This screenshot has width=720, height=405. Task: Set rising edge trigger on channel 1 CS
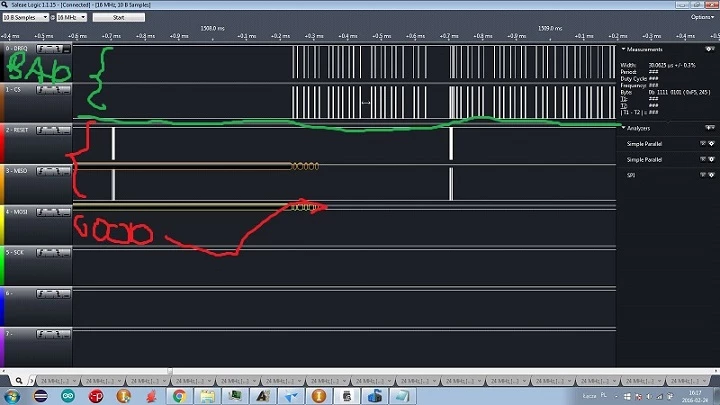tap(41, 90)
